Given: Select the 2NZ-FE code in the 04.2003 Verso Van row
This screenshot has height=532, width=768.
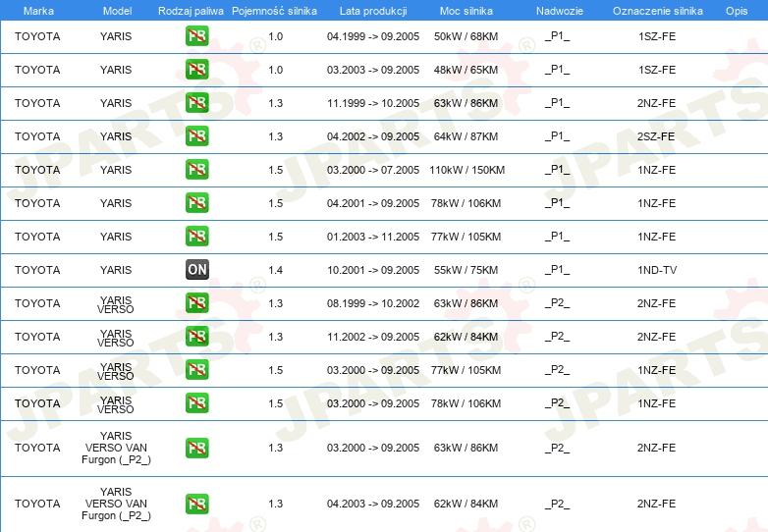Looking at the screenshot, I should click(x=656, y=504).
